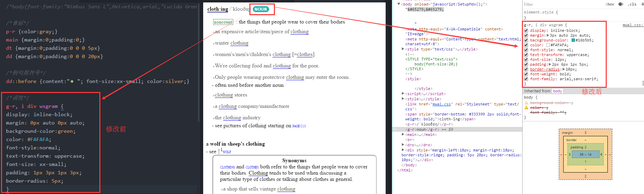Expand the padding shorthand triangle

[x=550, y=64]
